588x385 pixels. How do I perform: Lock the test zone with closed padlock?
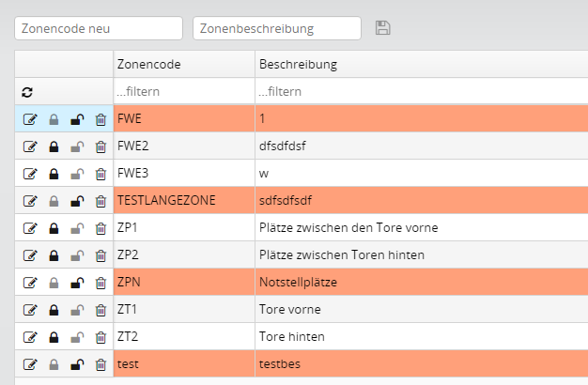[54, 364]
